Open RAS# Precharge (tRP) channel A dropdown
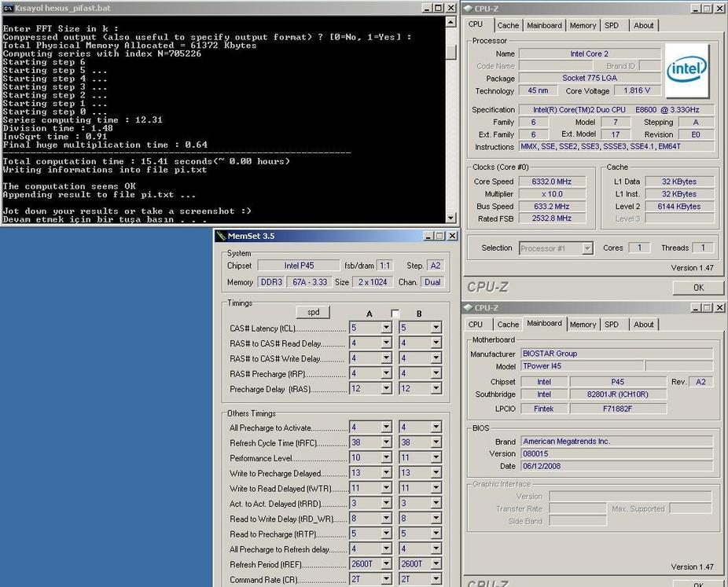This screenshot has width=728, height=587. tap(386, 373)
